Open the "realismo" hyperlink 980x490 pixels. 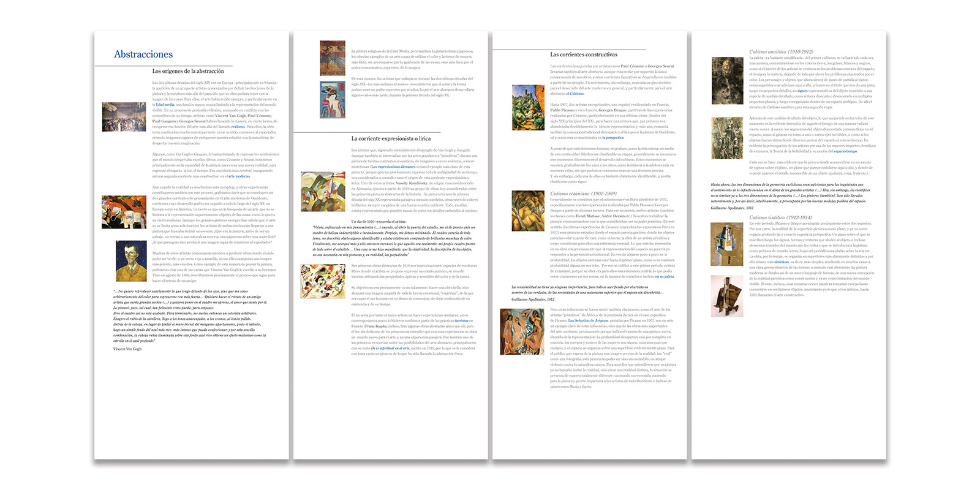click(238, 127)
